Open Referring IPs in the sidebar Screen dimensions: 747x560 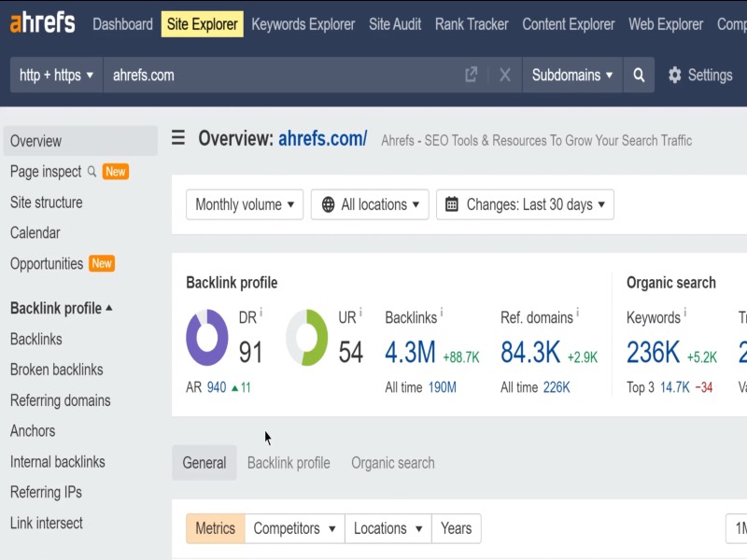point(46,492)
